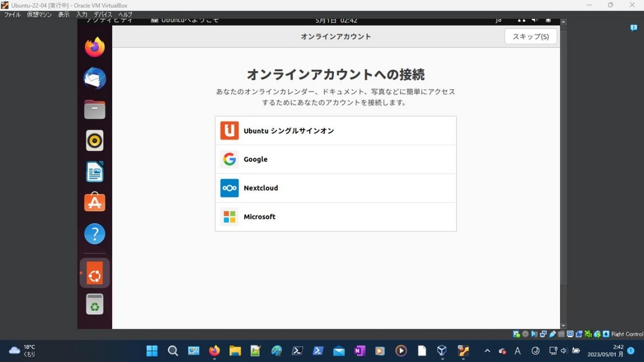
Task: Open the Help icon in the Ubuntu dock
Action: pos(95,234)
